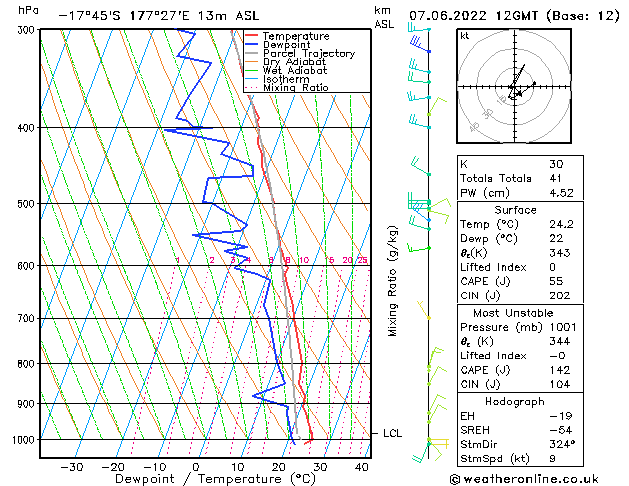Click the blue wind barb near 300 hPa
Screen dimensions: 629x486
420,44
